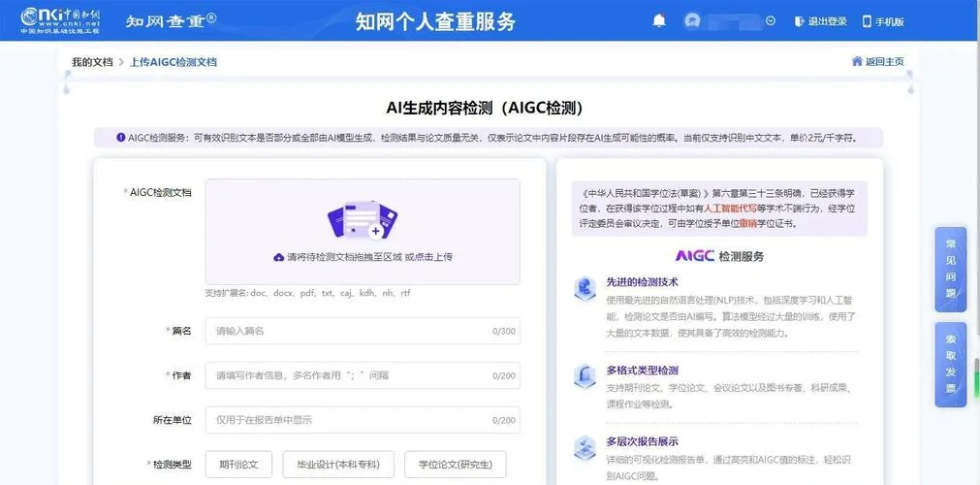Click 先进的检测技术 heading
The image size is (980, 485).
point(642,282)
